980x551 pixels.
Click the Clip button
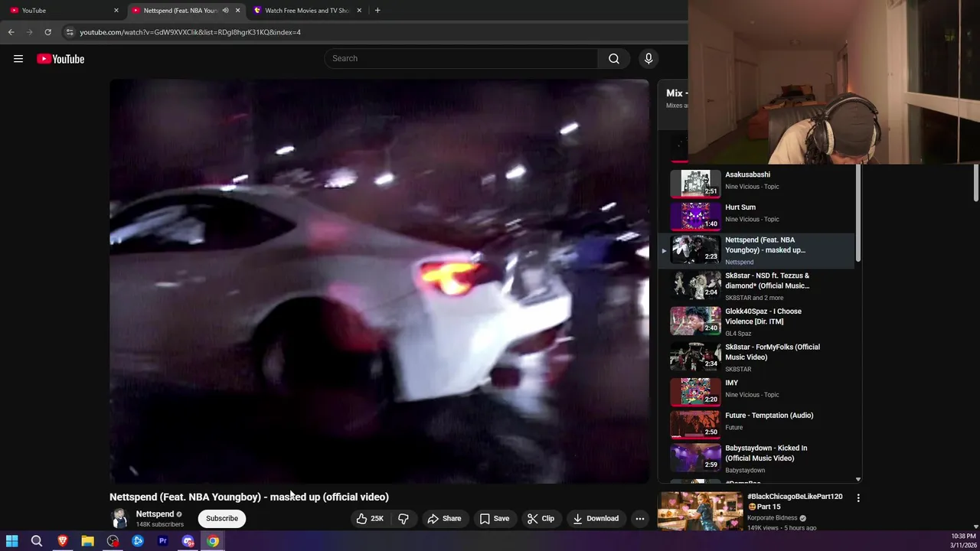tap(541, 518)
